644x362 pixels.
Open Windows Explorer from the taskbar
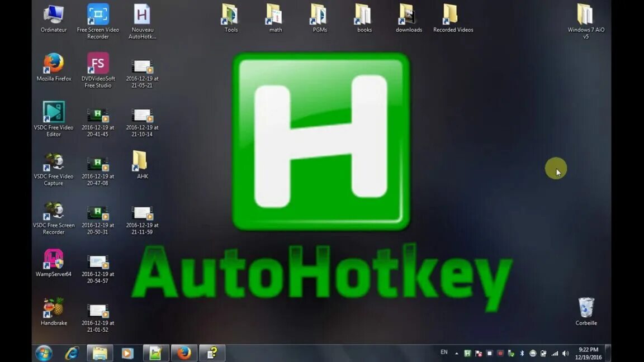coord(100,353)
